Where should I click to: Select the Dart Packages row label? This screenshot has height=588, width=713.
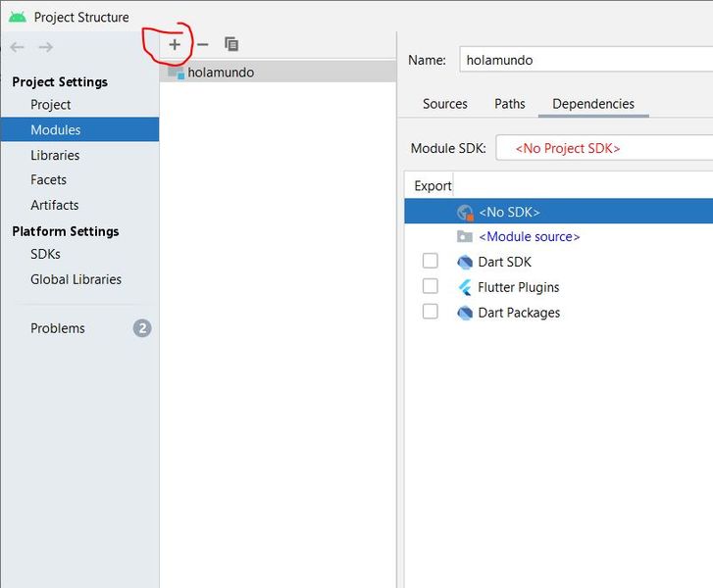click(519, 313)
